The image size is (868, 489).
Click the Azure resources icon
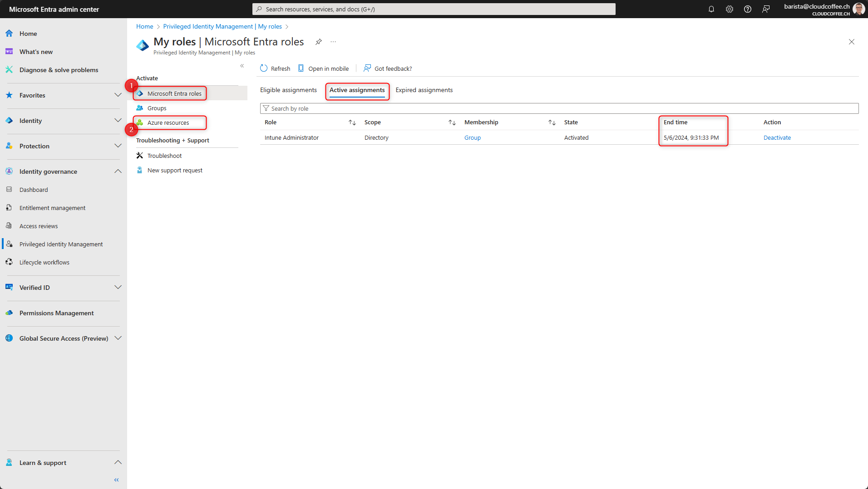click(140, 122)
